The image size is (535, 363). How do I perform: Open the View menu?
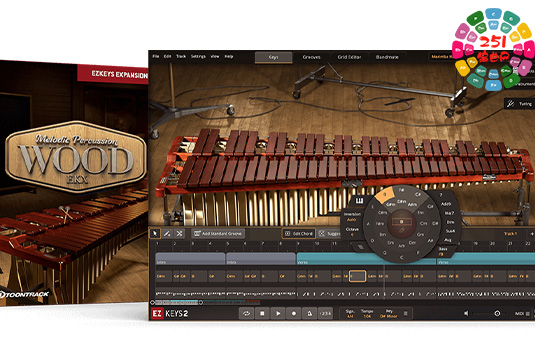coord(215,56)
